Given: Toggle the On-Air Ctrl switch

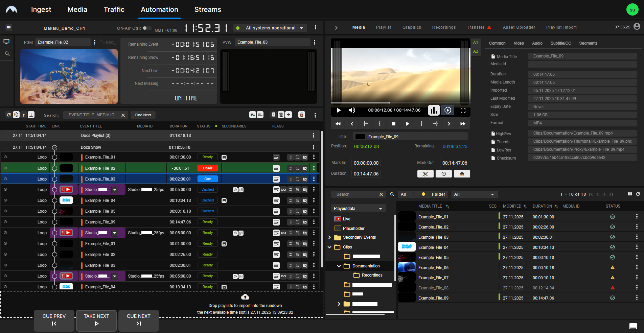Looking at the screenshot, I should (x=147, y=28).
